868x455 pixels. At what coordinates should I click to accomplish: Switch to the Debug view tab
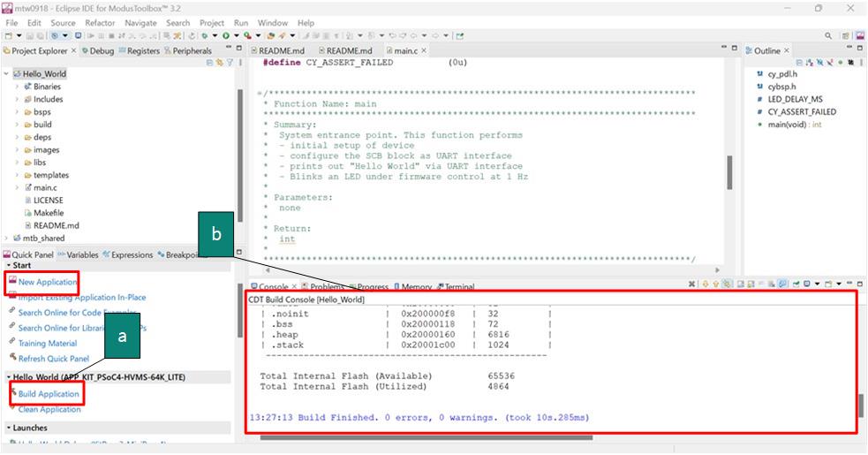coord(98,50)
